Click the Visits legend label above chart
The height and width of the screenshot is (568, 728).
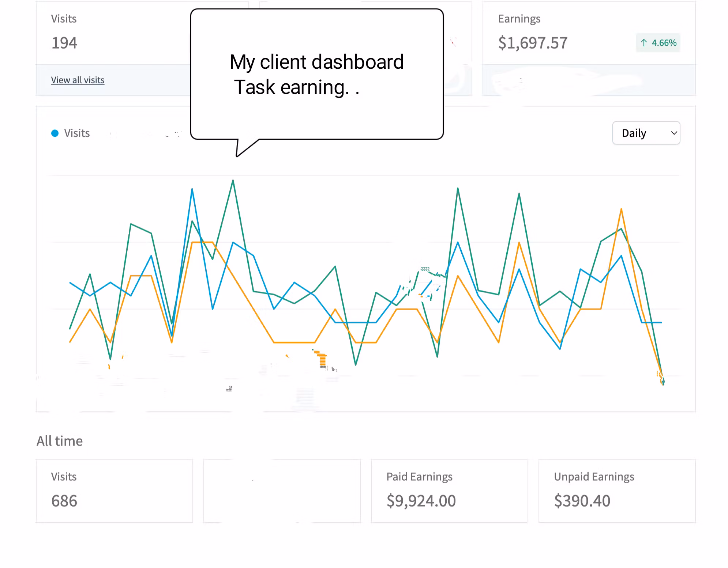[x=77, y=133]
